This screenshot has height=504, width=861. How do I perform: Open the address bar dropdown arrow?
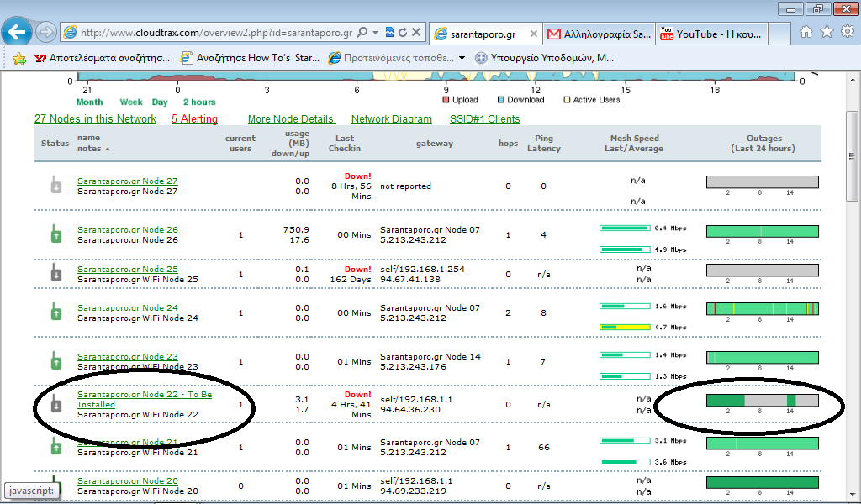coord(376,33)
